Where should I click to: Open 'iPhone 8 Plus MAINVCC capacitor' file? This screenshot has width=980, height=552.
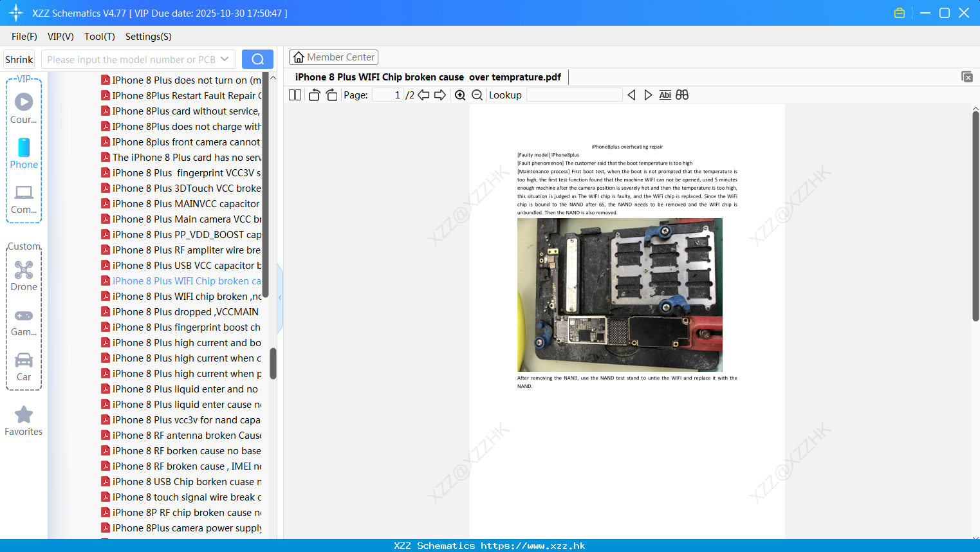click(181, 204)
